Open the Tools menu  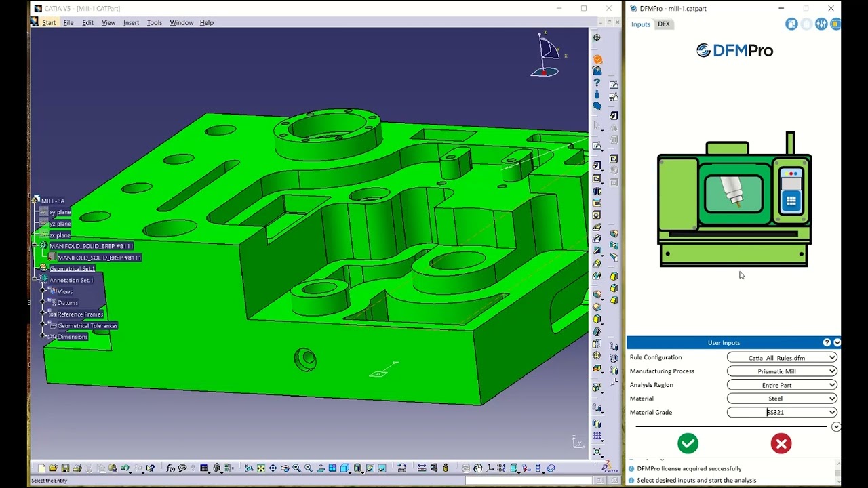(155, 22)
